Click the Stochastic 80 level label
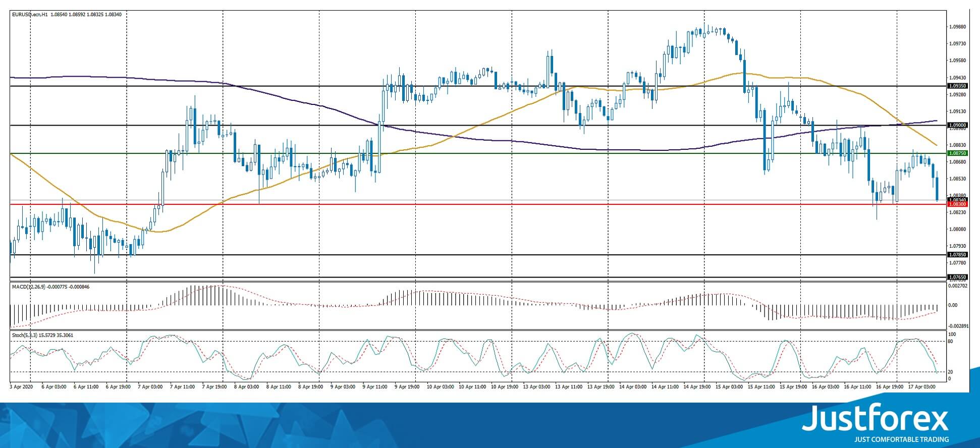The image size is (980, 448). tap(951, 342)
